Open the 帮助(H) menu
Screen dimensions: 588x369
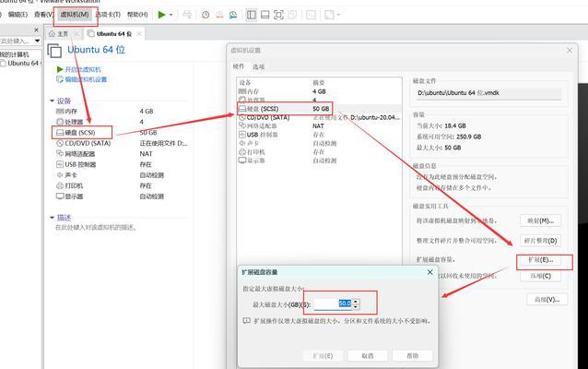click(x=137, y=15)
